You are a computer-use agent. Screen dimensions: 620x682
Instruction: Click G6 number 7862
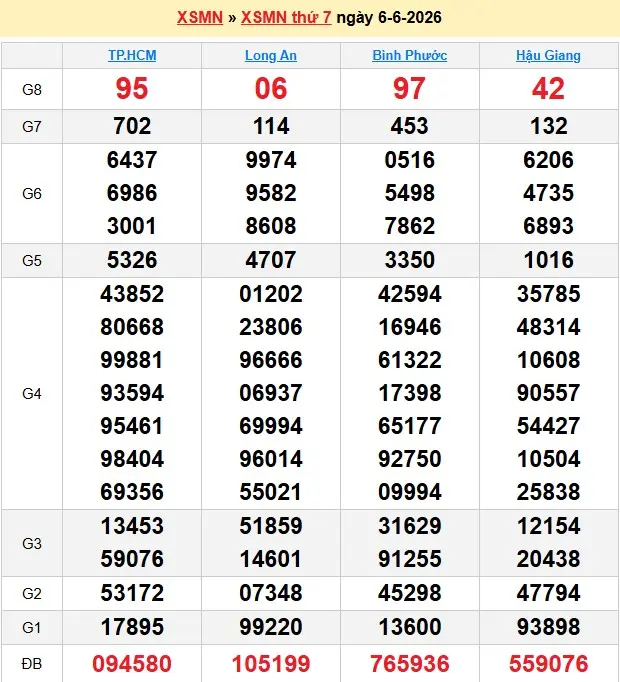pyautogui.click(x=409, y=226)
